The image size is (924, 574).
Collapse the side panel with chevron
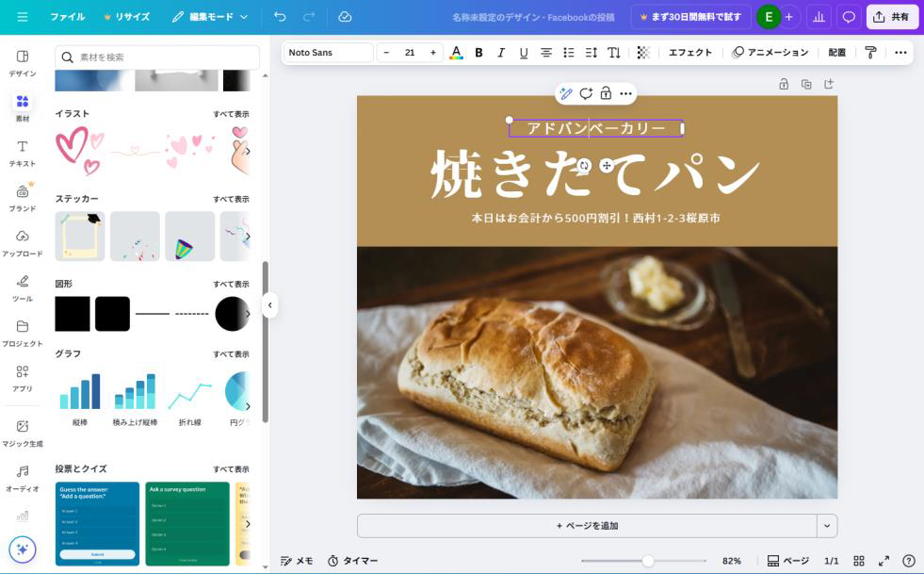(270, 305)
